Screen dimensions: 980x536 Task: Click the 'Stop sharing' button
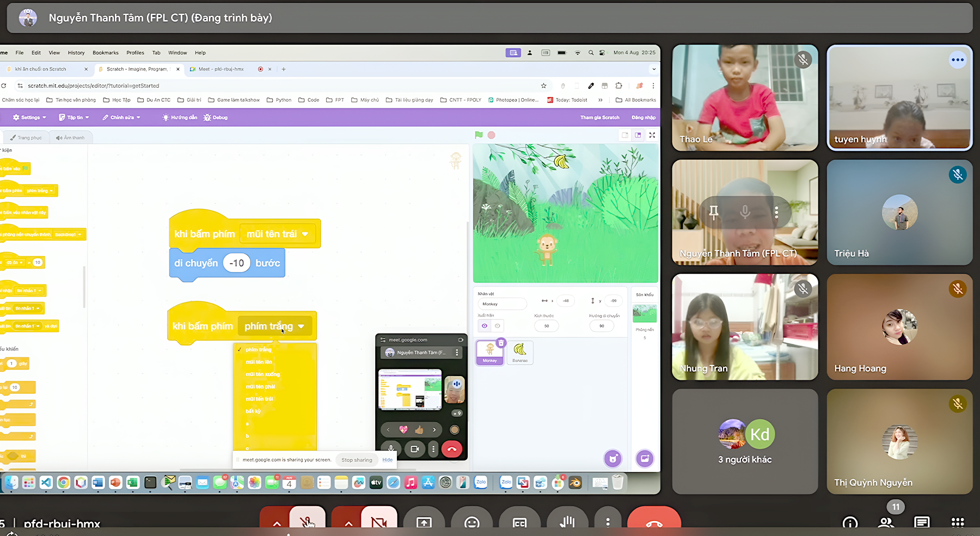coord(357,460)
